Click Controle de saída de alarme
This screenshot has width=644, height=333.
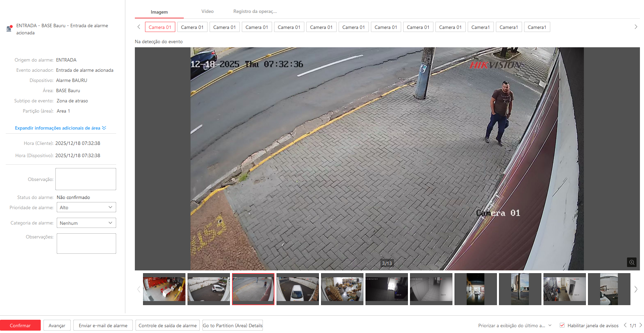(x=167, y=326)
